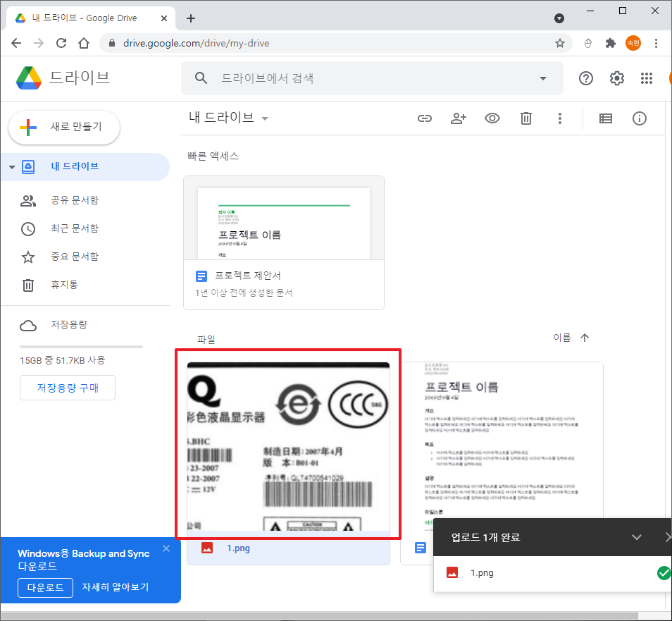This screenshot has height=621, width=672.
Task: Open the Chrome profile avatar
Action: click(x=633, y=43)
